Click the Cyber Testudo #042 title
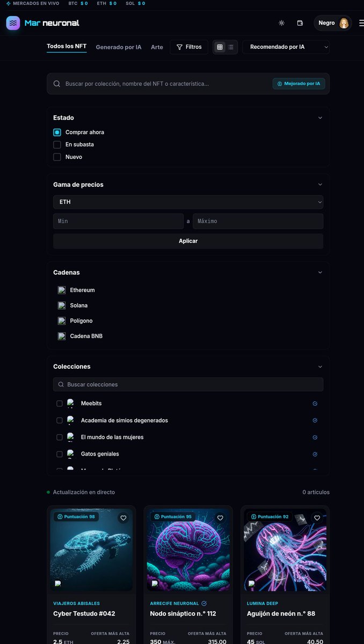364x644 pixels. click(x=84, y=613)
